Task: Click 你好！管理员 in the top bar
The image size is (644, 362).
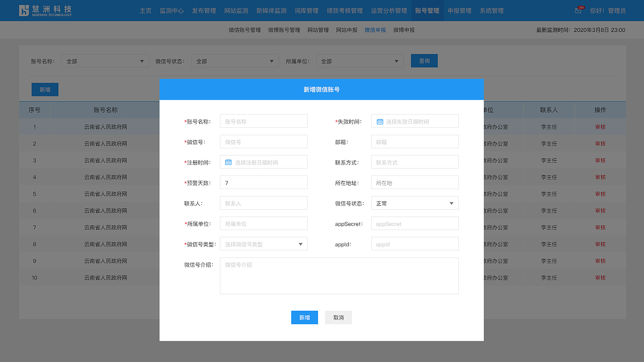Action: click(x=608, y=10)
